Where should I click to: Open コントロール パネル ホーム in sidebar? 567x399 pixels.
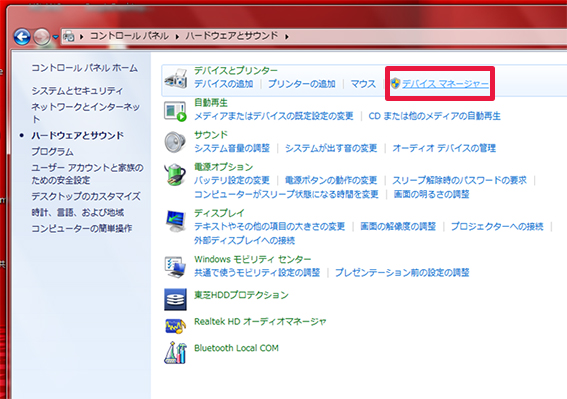85,68
